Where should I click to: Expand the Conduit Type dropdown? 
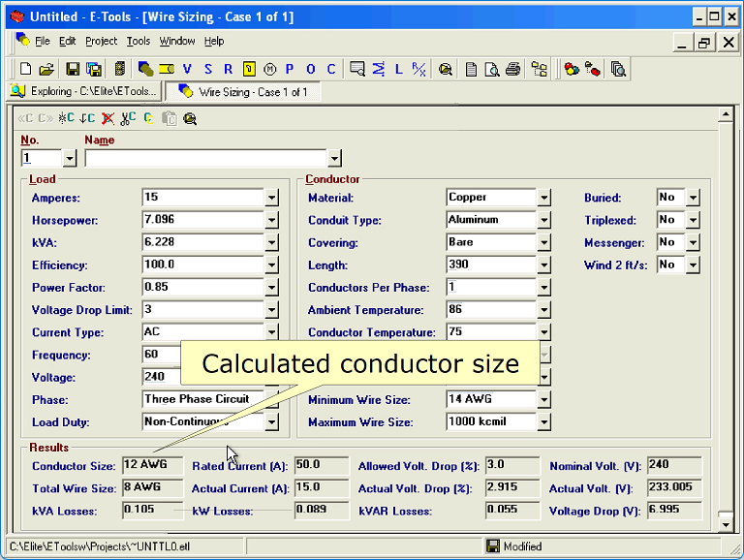point(544,221)
